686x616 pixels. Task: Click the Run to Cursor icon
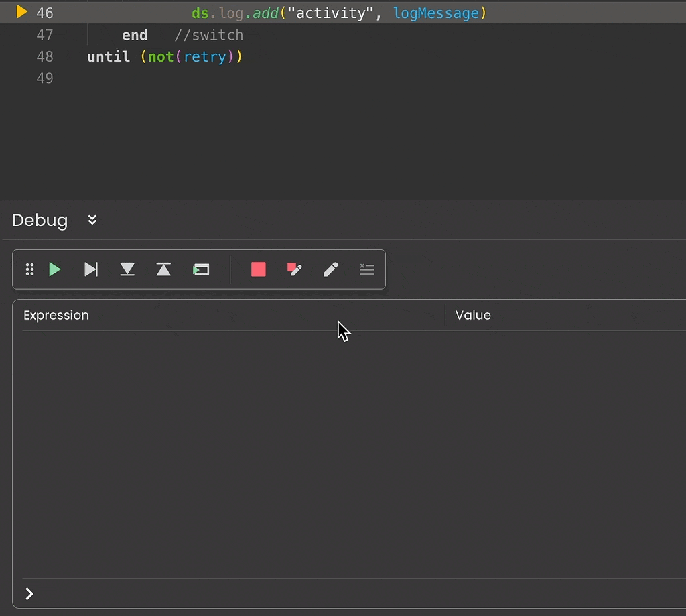point(200,269)
